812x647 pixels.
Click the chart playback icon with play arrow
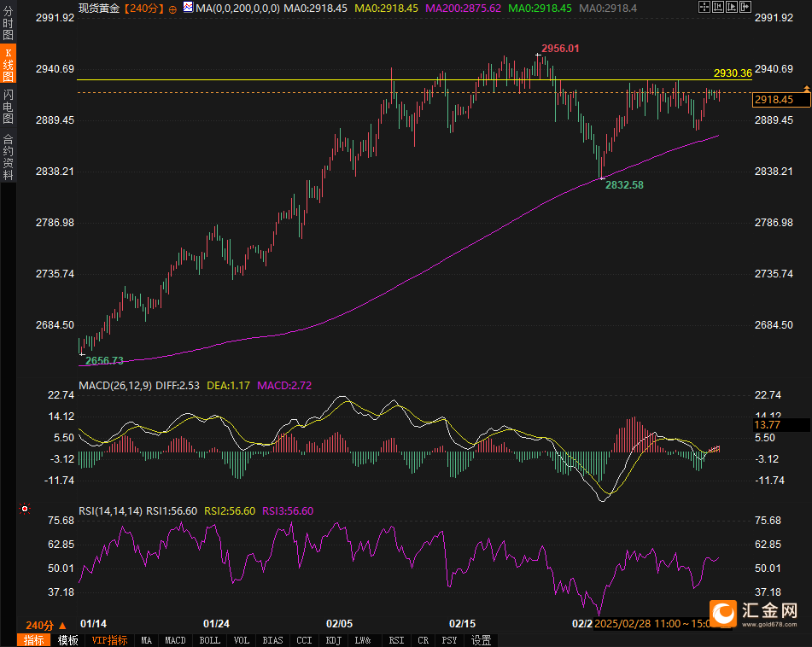pyautogui.click(x=731, y=7)
